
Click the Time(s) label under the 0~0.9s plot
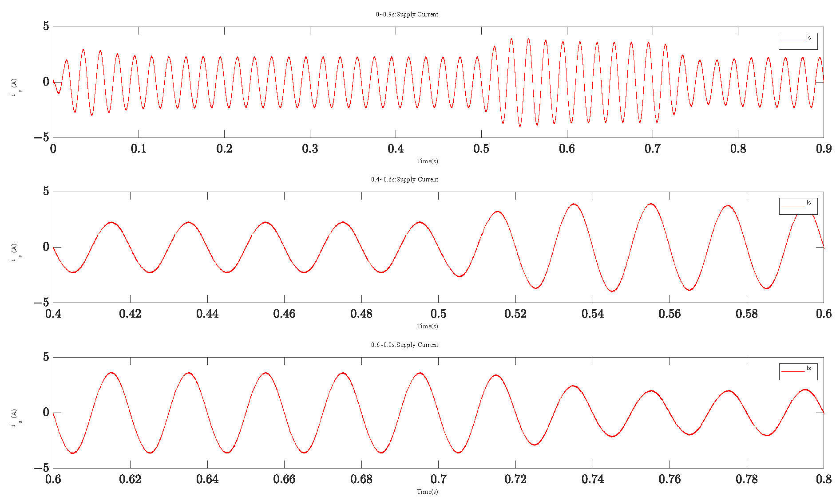pyautogui.click(x=427, y=161)
